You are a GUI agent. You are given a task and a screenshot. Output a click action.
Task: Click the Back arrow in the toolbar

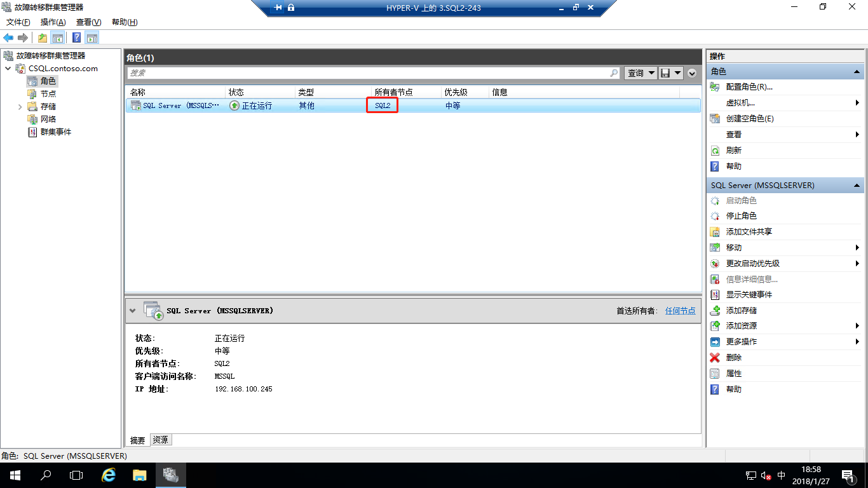(x=8, y=37)
